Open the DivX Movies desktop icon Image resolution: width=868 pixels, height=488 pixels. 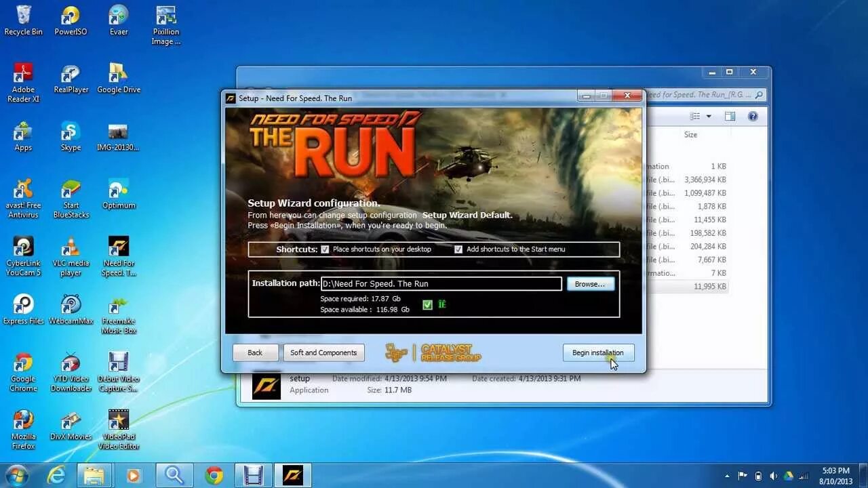[x=71, y=425]
